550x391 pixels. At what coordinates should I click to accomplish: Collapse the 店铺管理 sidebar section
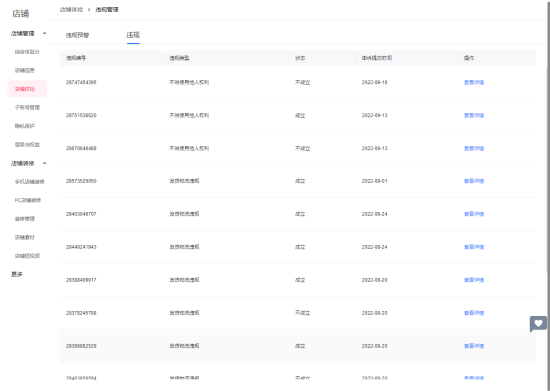coord(44,33)
